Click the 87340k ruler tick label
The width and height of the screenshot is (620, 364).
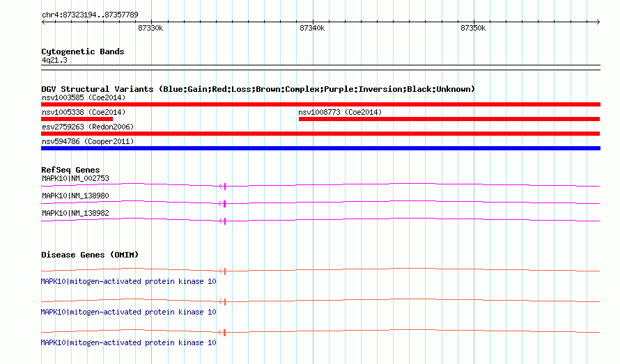312,28
